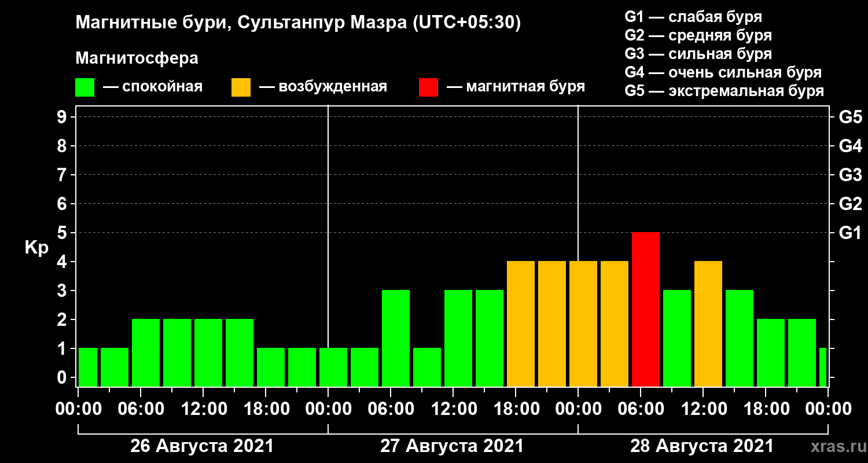Click the green Kp 2 bar at 06:00 on 26 August
Screen dimensions: 868x463
coord(146,352)
